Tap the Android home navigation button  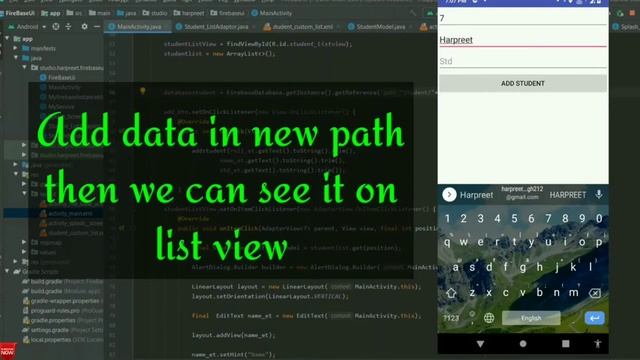[x=523, y=344]
